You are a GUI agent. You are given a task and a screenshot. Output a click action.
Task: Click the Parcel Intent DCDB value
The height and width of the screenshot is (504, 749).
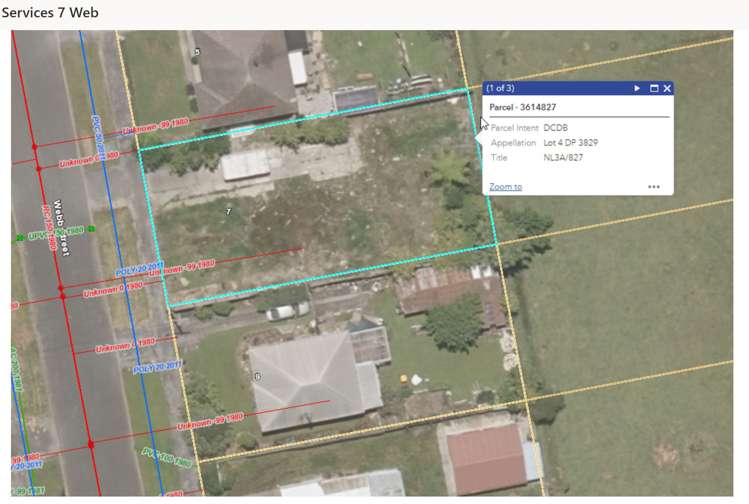(557, 128)
